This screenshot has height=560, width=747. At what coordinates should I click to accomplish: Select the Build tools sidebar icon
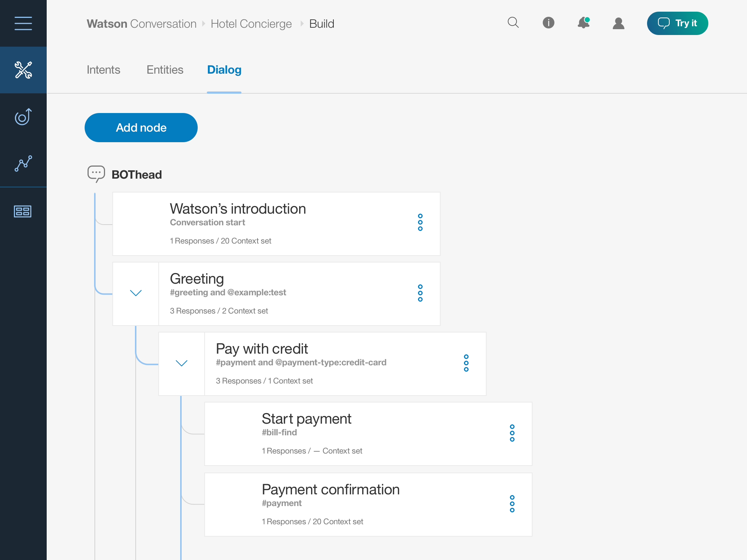point(23,70)
